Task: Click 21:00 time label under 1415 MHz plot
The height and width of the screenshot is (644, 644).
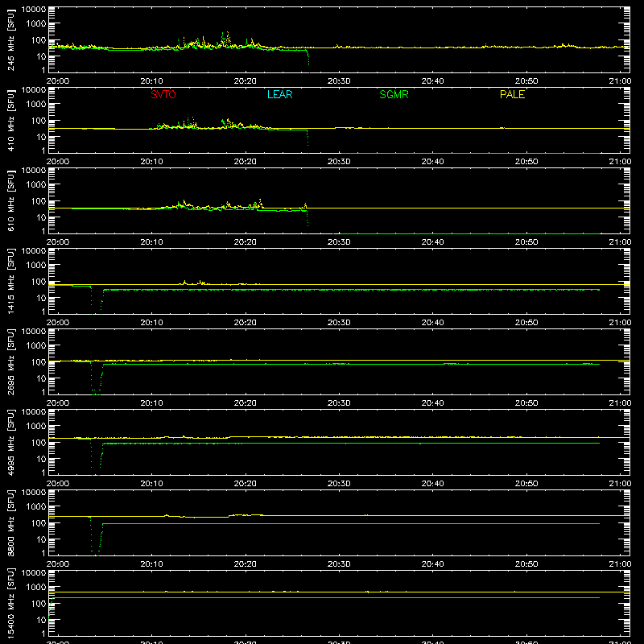Action: click(620, 323)
